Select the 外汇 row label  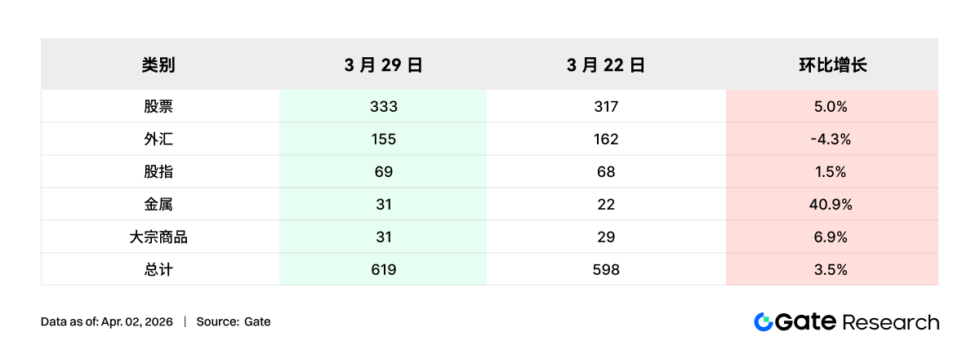(158, 139)
